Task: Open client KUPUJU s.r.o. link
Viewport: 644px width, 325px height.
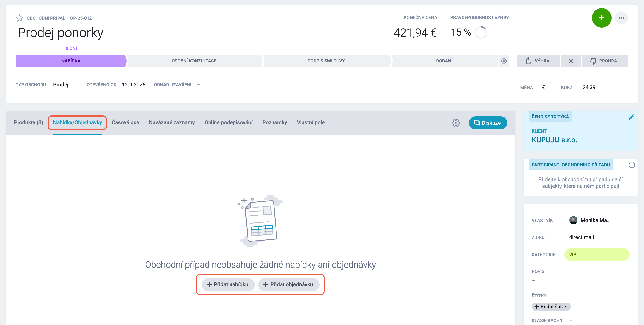Action: (x=554, y=140)
